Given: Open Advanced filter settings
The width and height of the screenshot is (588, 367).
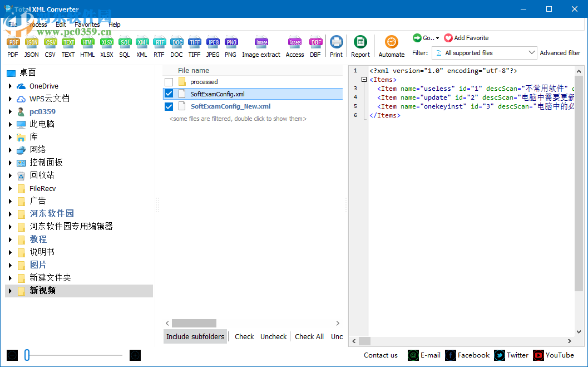Looking at the screenshot, I should tap(560, 52).
